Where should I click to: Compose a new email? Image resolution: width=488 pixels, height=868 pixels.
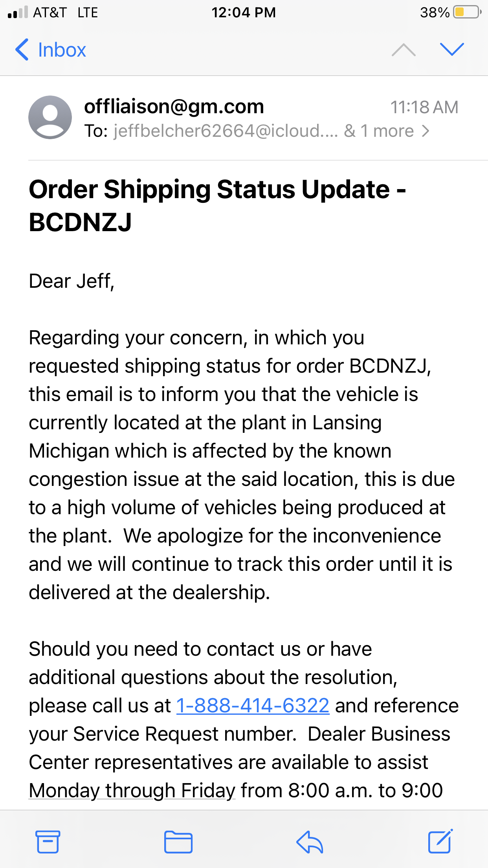coord(440,841)
